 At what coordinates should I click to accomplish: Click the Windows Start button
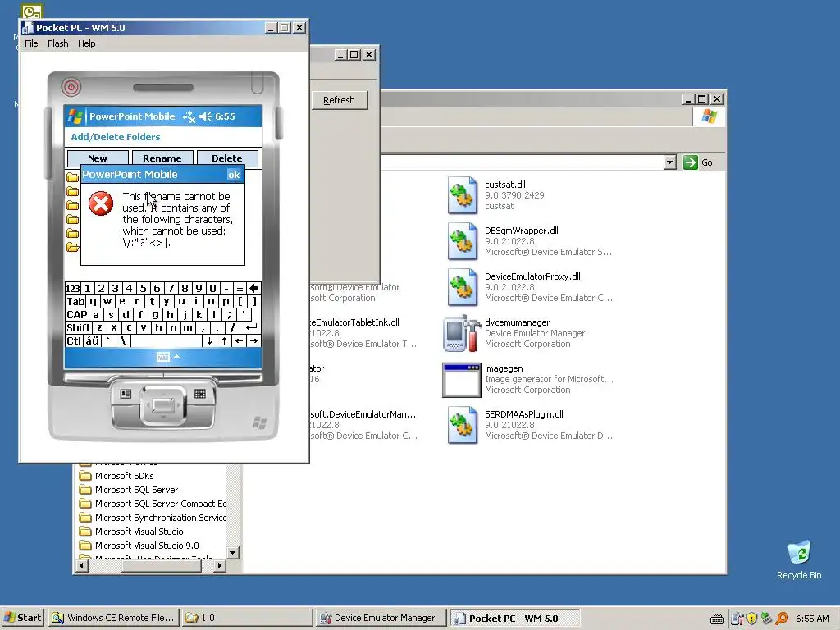click(22, 618)
